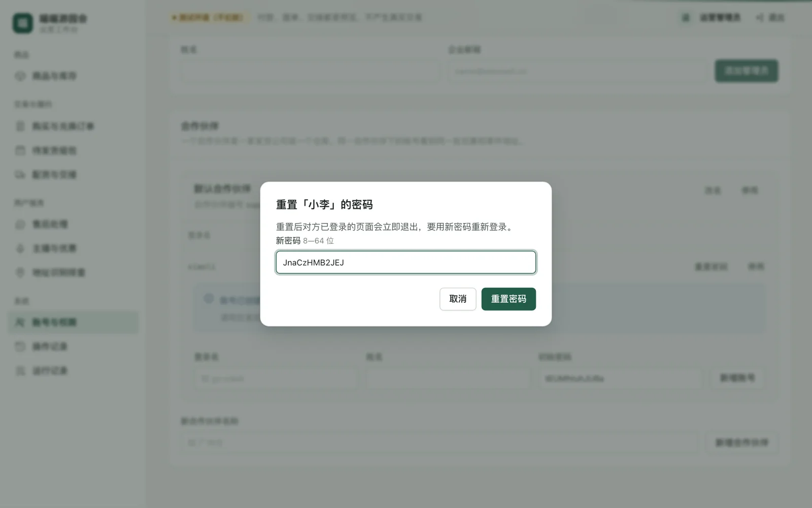Click the notice text starting with 重置后对方已登录
Image resolution: width=812 pixels, height=508 pixels.
[396, 227]
